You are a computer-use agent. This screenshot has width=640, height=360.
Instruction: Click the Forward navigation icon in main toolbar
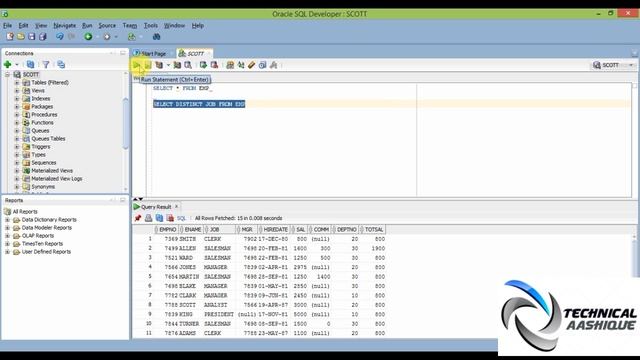(x=107, y=37)
